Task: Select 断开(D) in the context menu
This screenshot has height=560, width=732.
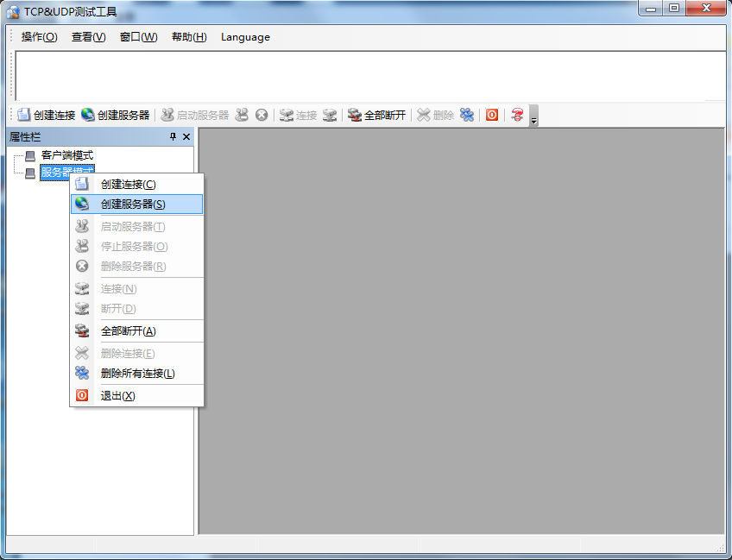Action: point(136,308)
